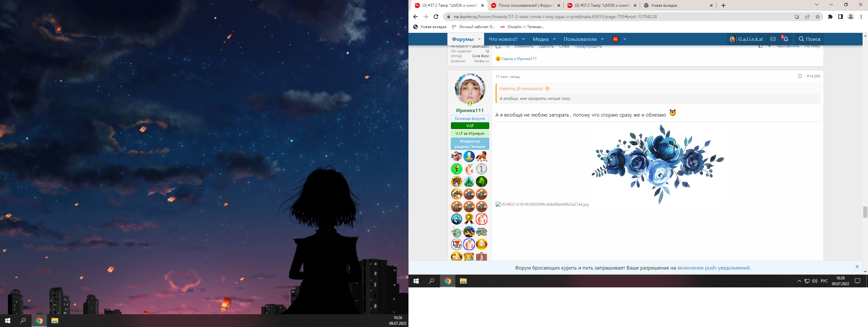Open the Новая вкладка bookmark in bookmarks bar
Image resolution: width=868 pixels, height=327 pixels.
pyautogui.click(x=430, y=27)
